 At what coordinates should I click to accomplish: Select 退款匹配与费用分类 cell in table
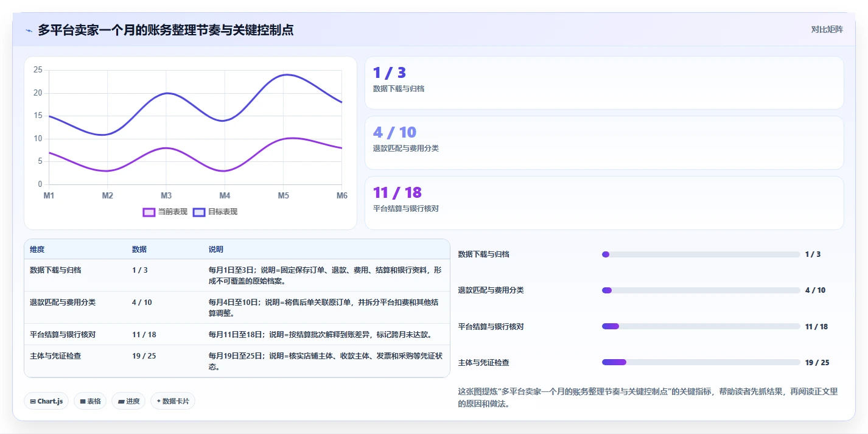click(x=63, y=303)
